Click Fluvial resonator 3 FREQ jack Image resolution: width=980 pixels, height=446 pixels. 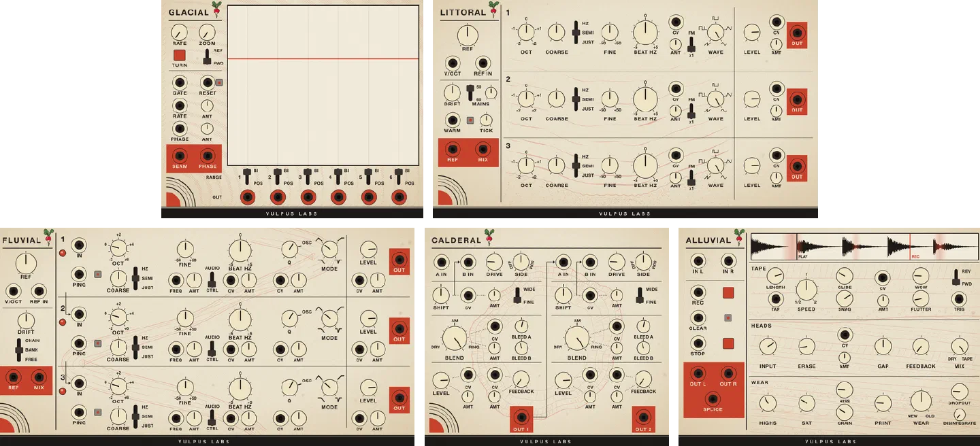click(x=176, y=417)
